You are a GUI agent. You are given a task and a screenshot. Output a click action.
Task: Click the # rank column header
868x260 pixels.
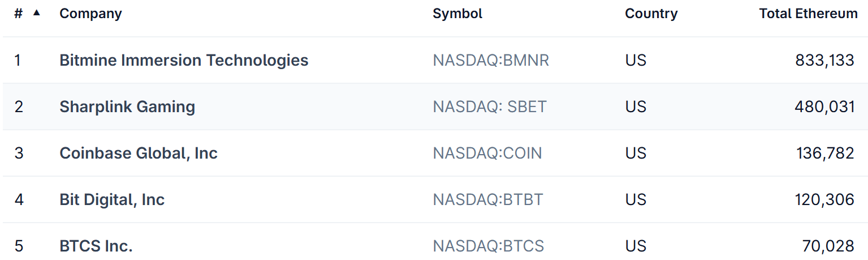[x=19, y=14]
